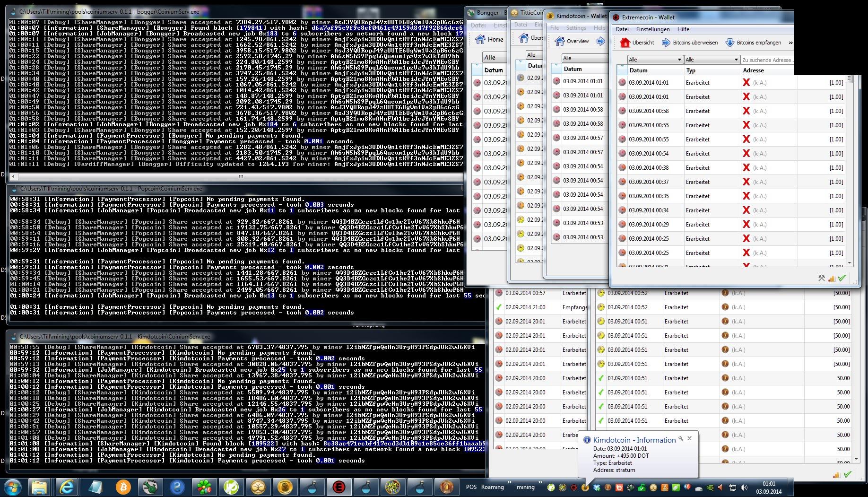Click the orange Java tray icon
The height and width of the screenshot is (497, 868).
[x=664, y=487]
